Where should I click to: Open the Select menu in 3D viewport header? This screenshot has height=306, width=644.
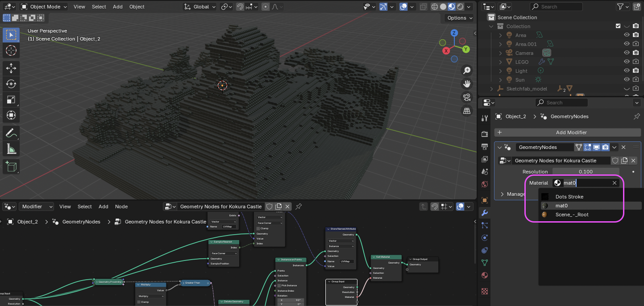click(99, 7)
